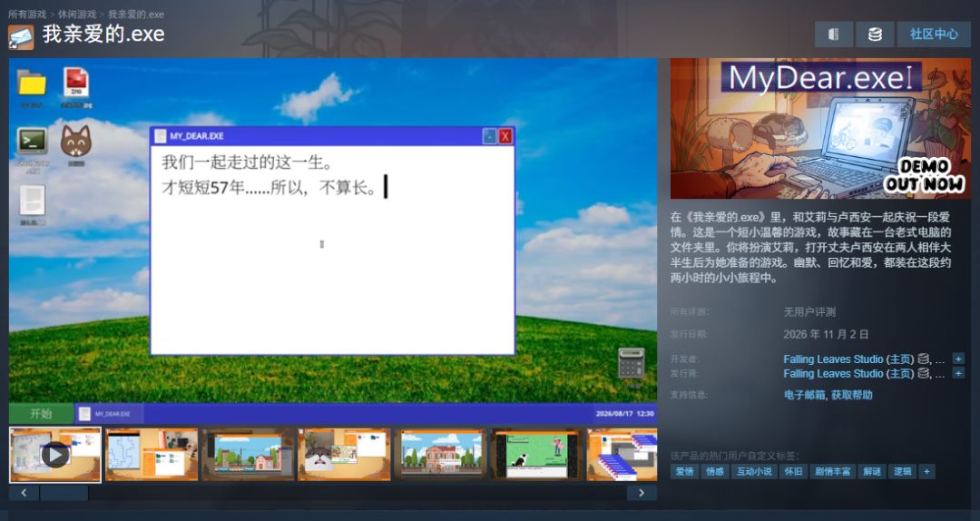Open the publisher link Falling Leaves Studio
This screenshot has width=980, height=521.
(x=833, y=373)
